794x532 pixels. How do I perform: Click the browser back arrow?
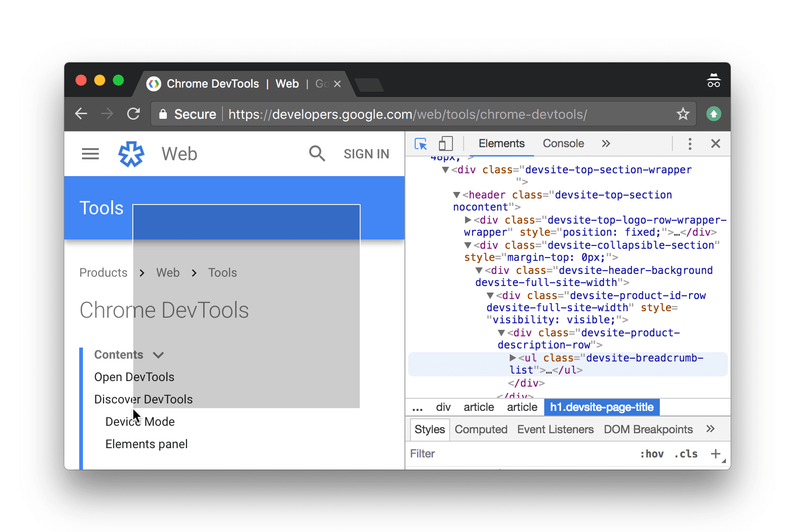(x=81, y=114)
